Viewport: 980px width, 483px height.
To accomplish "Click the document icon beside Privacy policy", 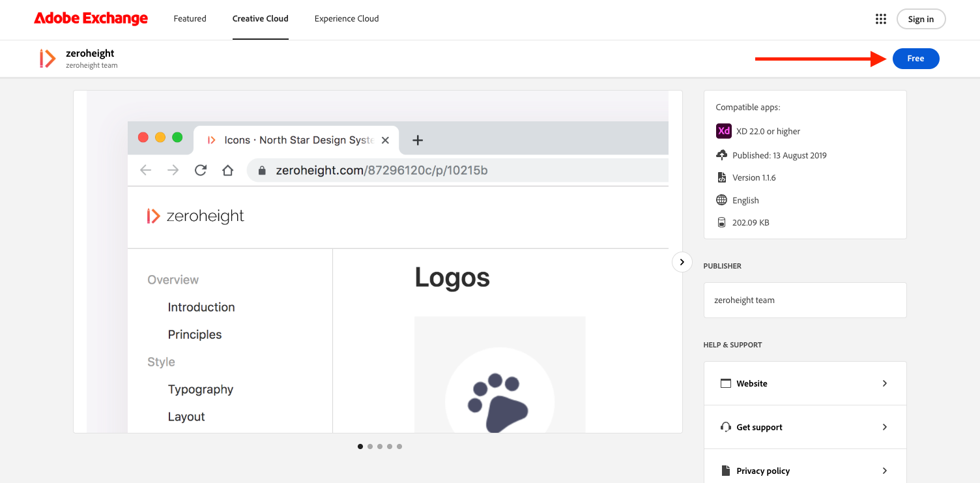I will pos(726,470).
